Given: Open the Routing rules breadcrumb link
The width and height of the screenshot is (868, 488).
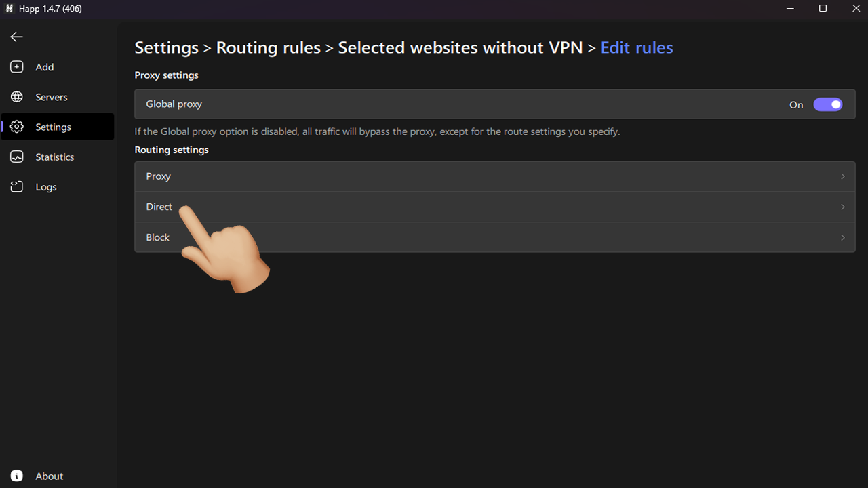Looking at the screenshot, I should click(268, 47).
